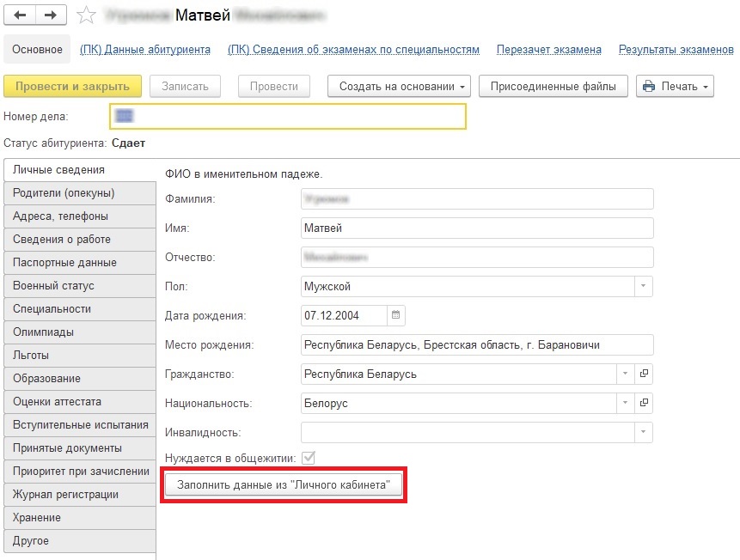This screenshot has width=740, height=560.
Task: Open Гражданство reference with the open icon
Action: coord(644,374)
